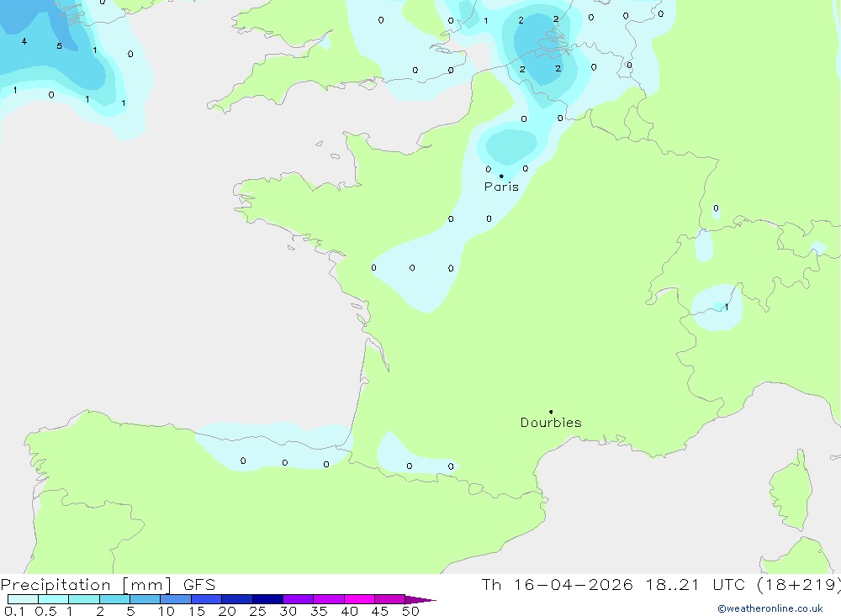Click the date '16-04-2026' text
This screenshot has width=841, height=616.
pyautogui.click(x=574, y=585)
